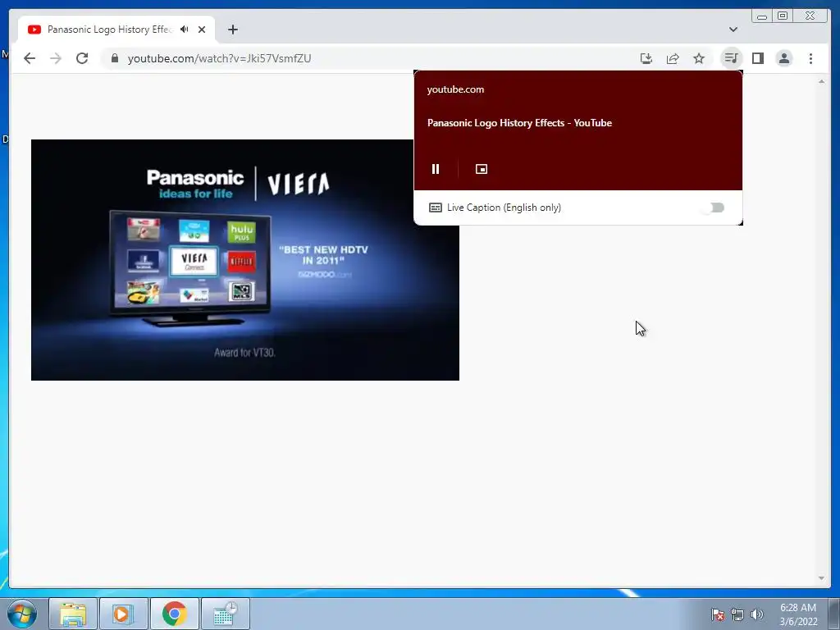Share this page using the share icon
This screenshot has width=840, height=630.
[x=673, y=58]
